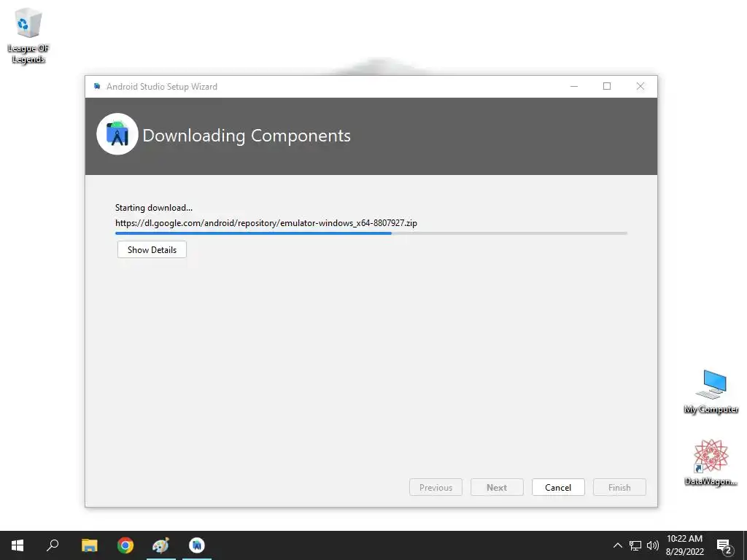
Task: Close the Setup Wizard window
Action: 640,86
